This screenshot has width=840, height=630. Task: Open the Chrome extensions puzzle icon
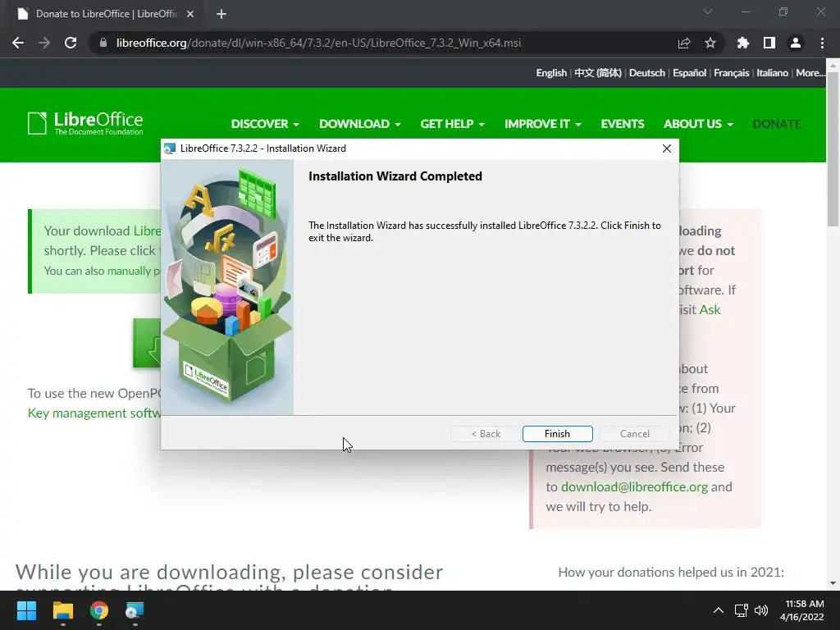click(742, 43)
